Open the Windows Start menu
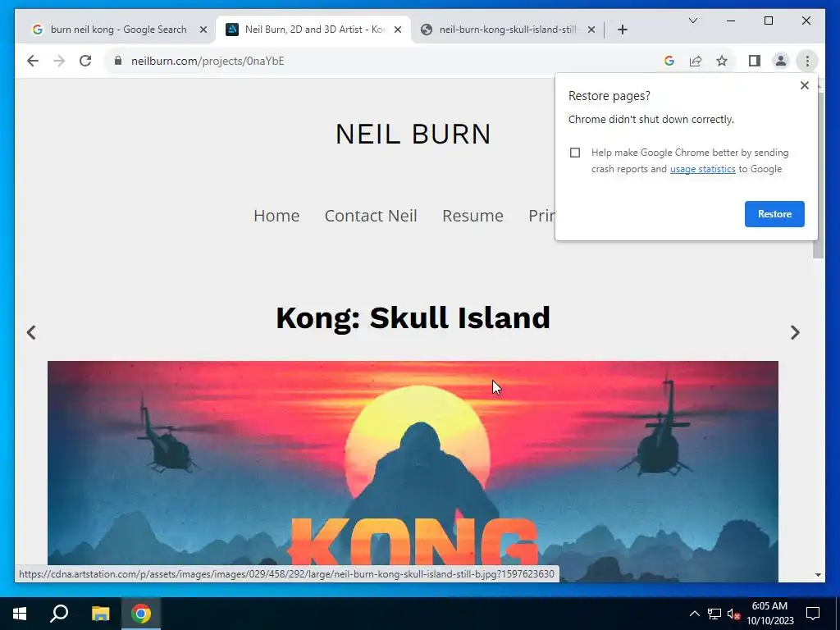This screenshot has height=630, width=840. coord(20,614)
